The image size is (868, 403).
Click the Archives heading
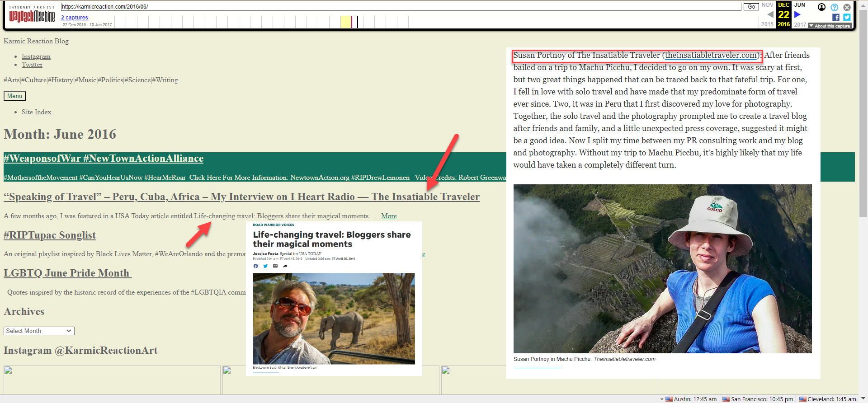point(24,312)
